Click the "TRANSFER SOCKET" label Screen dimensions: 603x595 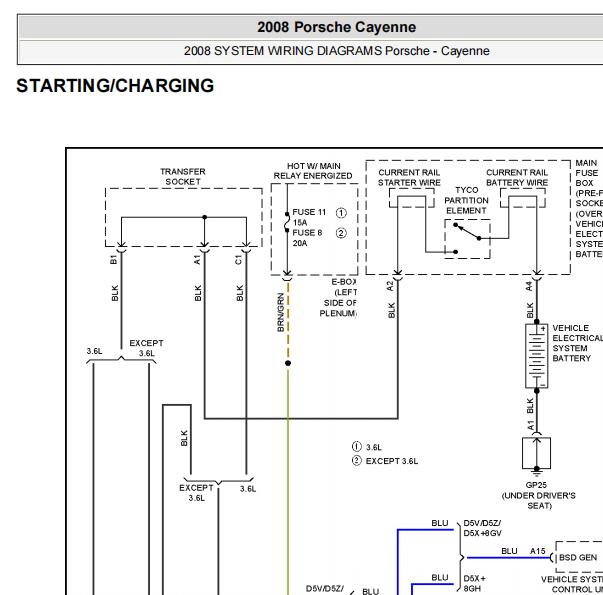click(183, 177)
